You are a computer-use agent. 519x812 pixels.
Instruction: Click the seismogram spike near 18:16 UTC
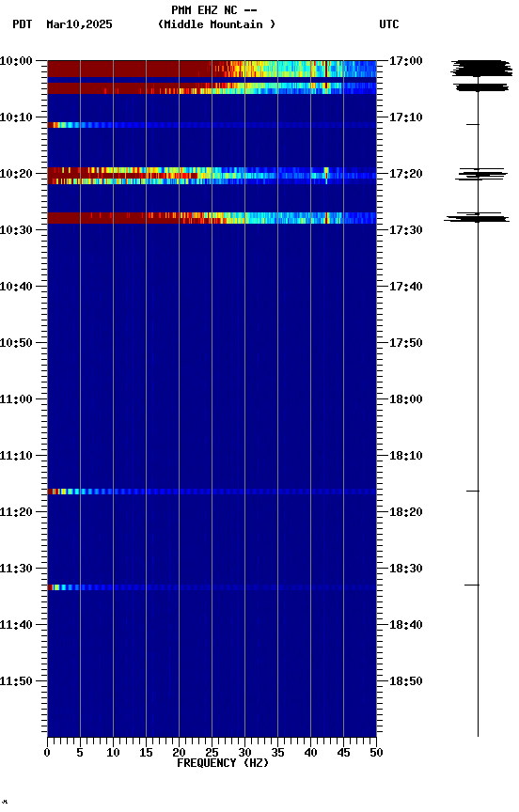[472, 491]
